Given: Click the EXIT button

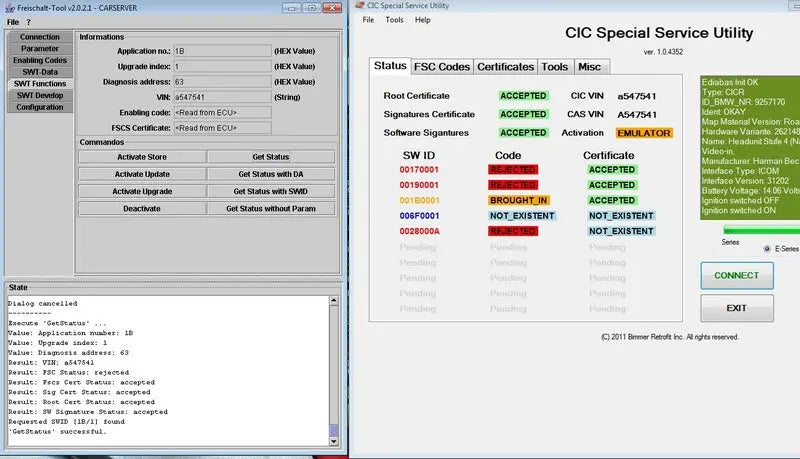Looking at the screenshot, I should [x=737, y=308].
